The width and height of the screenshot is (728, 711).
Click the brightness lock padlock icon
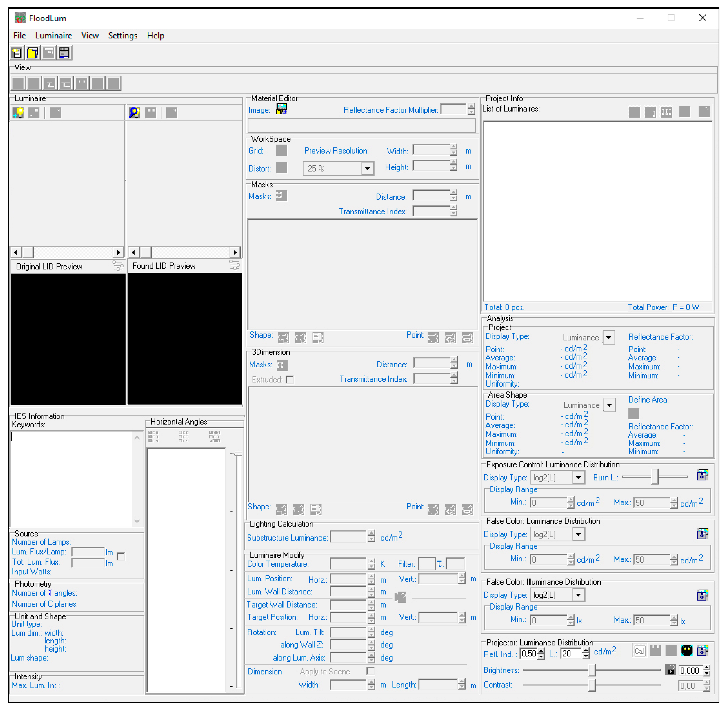[x=670, y=670]
